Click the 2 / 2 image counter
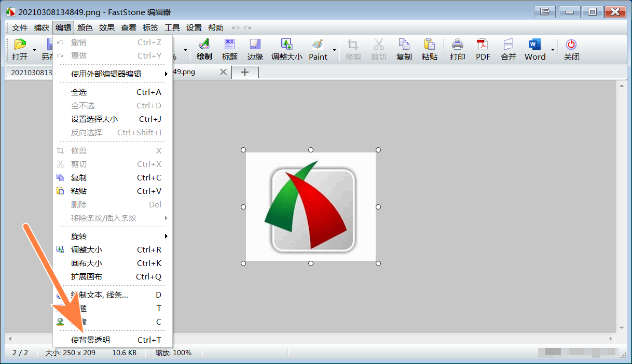The height and width of the screenshot is (364, 632). tap(20, 353)
